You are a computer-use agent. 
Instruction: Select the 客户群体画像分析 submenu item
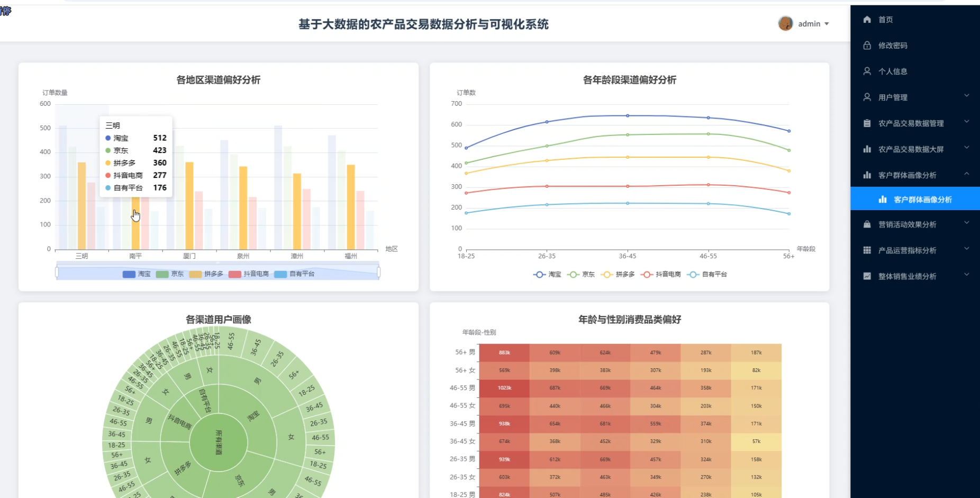915,200
